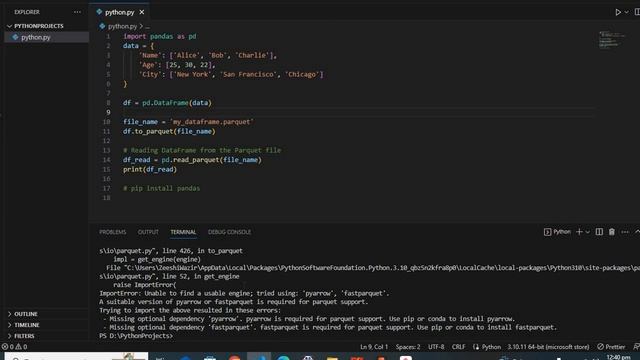Kill terminal using the trash icon

[611, 232]
